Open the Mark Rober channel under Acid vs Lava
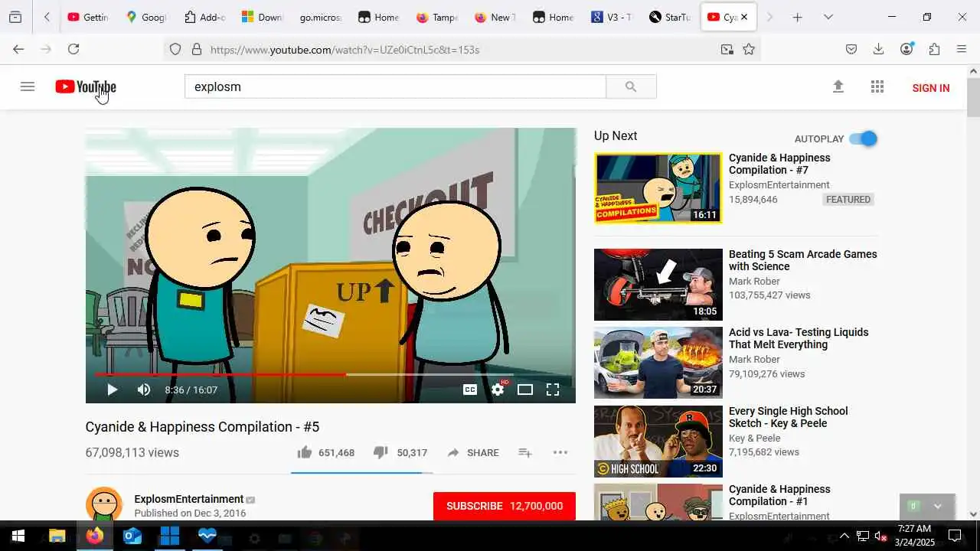Screen dimensions: 980x551 pyautogui.click(x=754, y=359)
